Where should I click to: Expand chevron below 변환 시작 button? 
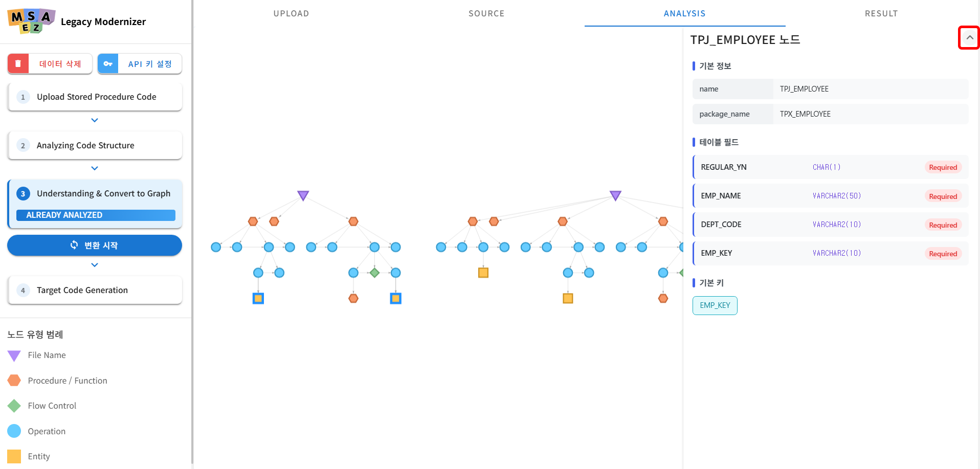coord(95,265)
